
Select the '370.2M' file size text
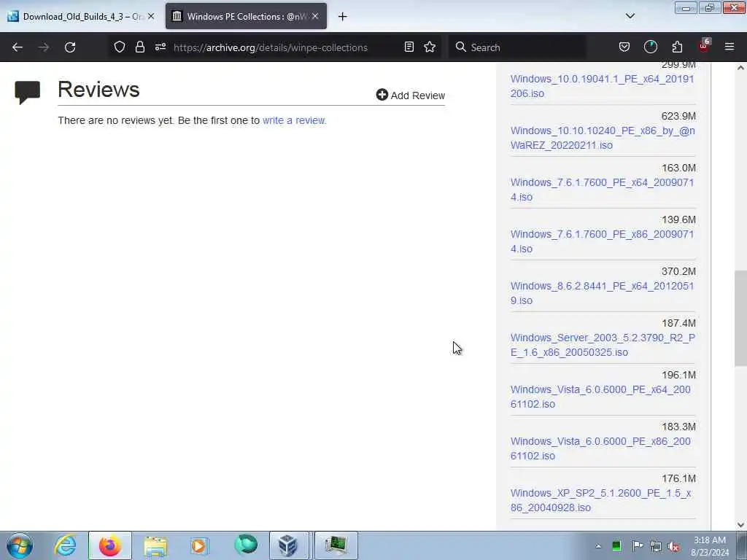coord(678,271)
